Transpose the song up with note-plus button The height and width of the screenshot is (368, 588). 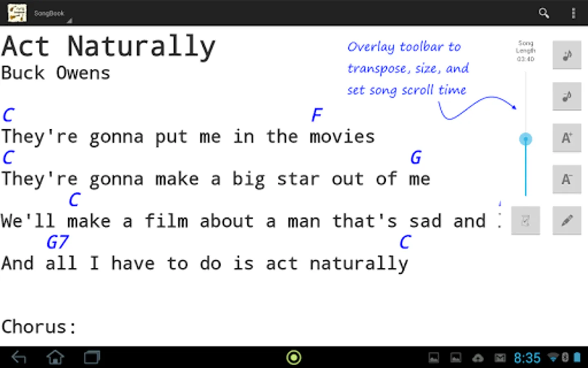567,55
